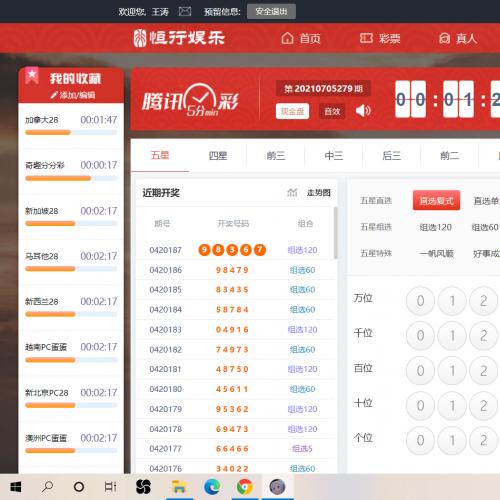Viewport: 500px width, 500px height.
Task: Select the 直选复式 play mode button
Action: [x=436, y=201]
